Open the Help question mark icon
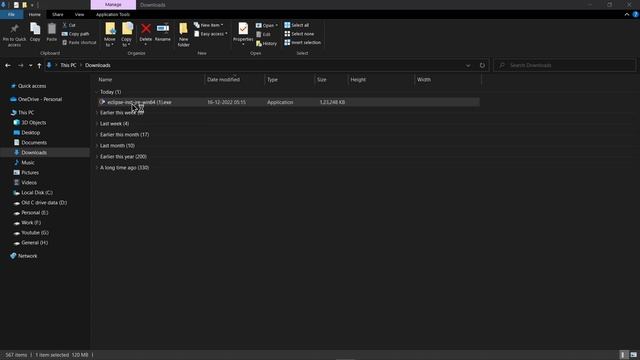 pos(636,14)
